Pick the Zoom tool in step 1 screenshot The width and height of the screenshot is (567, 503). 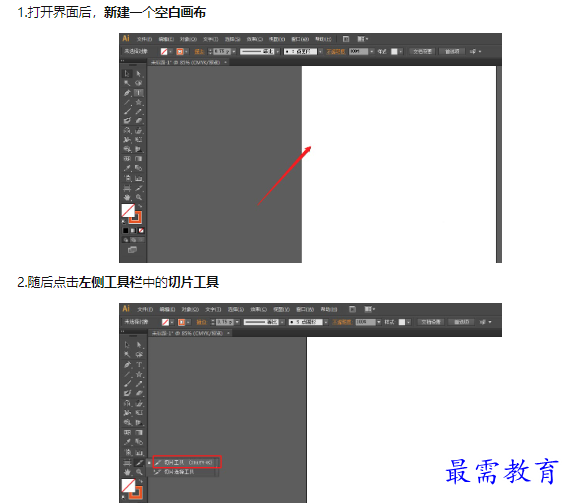pos(139,197)
